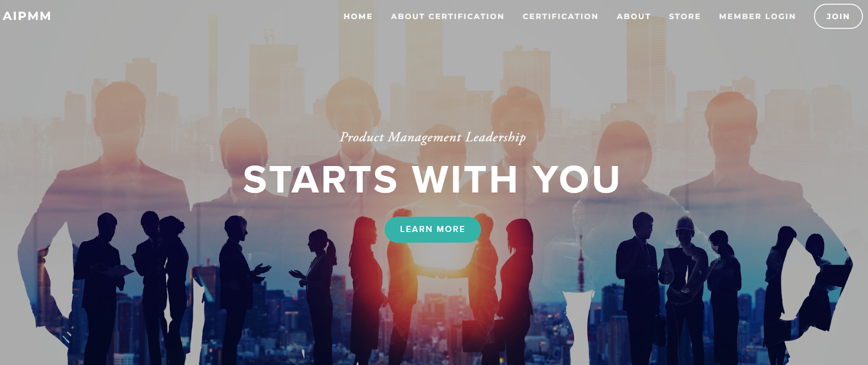Select the CERTIFICATION nav item
This screenshot has width=868, height=365.
pos(560,16)
